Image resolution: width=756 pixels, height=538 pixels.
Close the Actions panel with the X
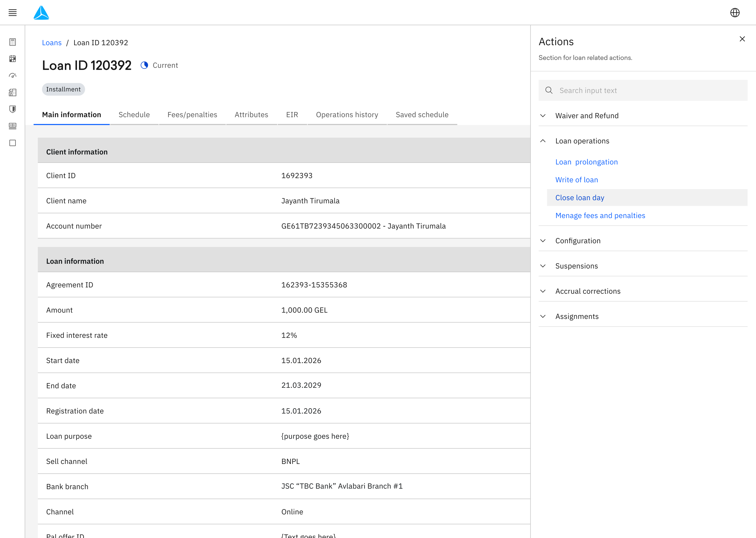[742, 39]
